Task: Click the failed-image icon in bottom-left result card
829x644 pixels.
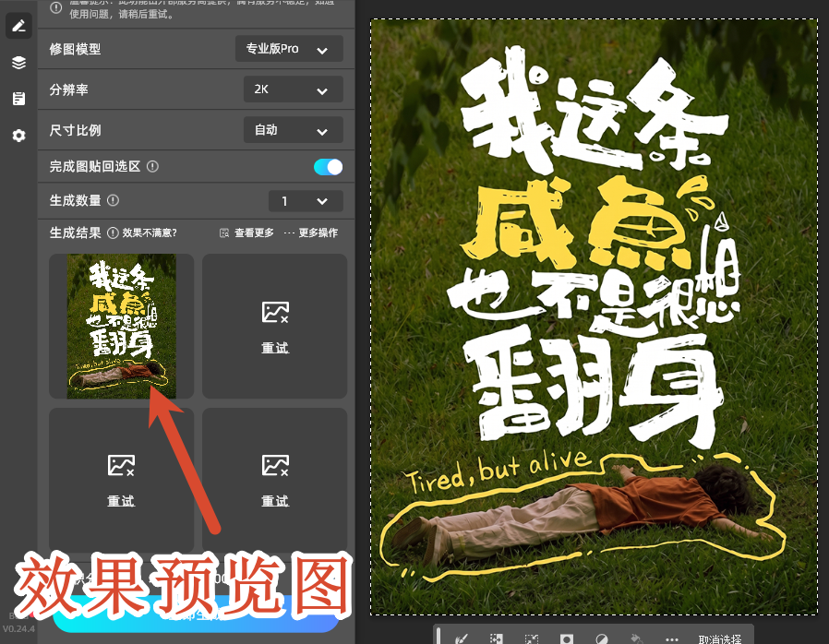Action: pyautogui.click(x=121, y=465)
